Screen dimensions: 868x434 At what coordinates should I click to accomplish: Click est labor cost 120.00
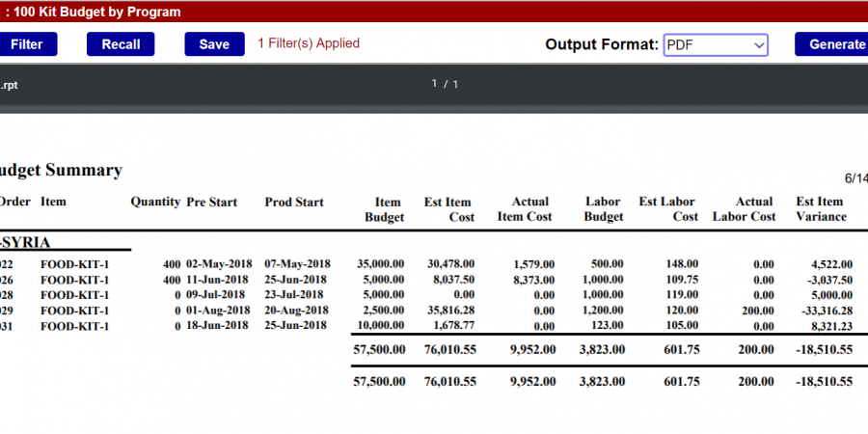[682, 310]
